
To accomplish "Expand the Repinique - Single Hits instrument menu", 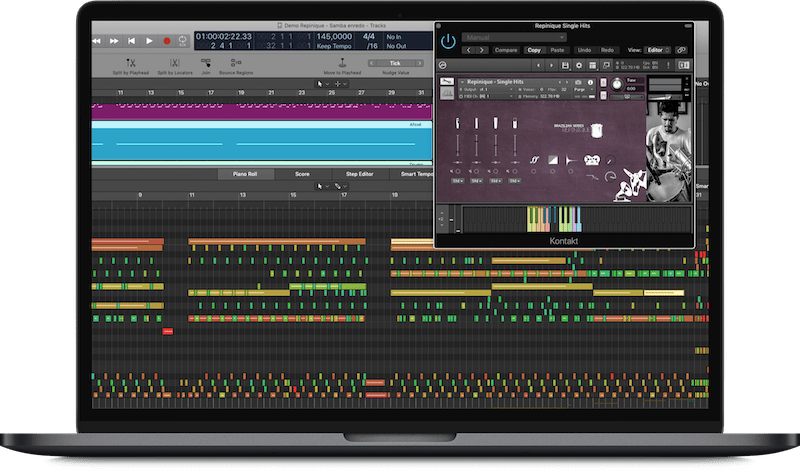I will click(462, 82).
